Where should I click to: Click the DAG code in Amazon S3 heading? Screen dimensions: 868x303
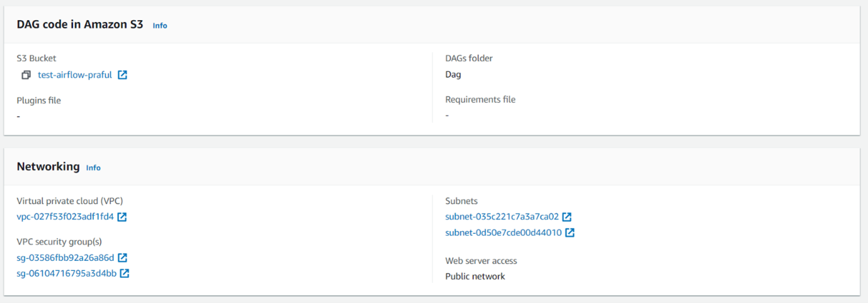(x=80, y=25)
